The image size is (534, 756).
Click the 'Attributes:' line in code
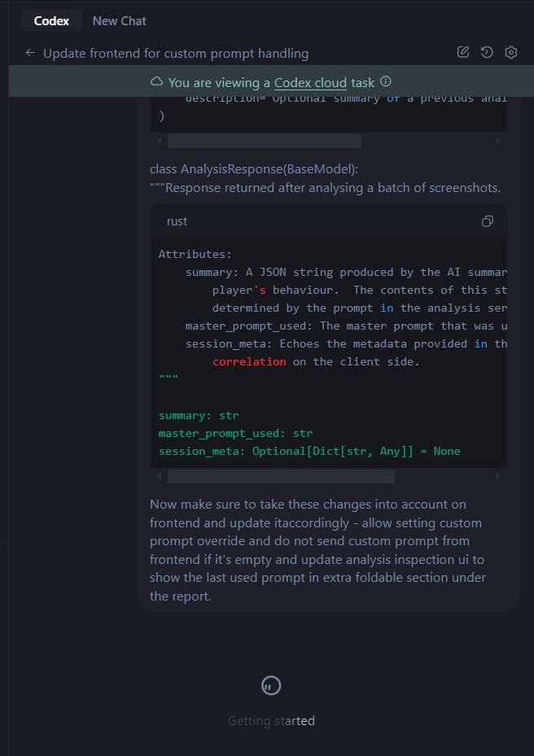point(195,254)
